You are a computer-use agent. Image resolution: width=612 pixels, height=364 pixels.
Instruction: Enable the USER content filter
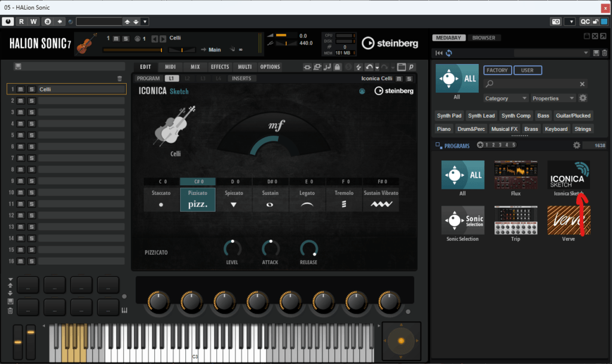[527, 70]
